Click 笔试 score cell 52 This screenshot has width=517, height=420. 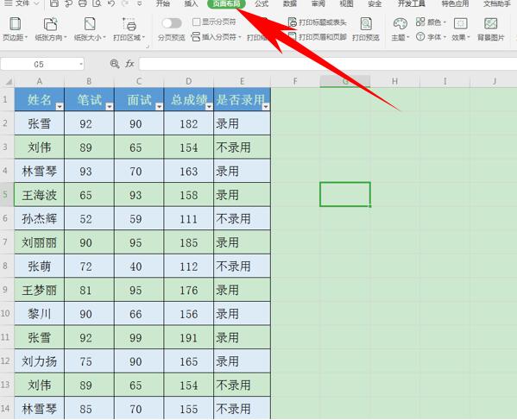coord(89,219)
